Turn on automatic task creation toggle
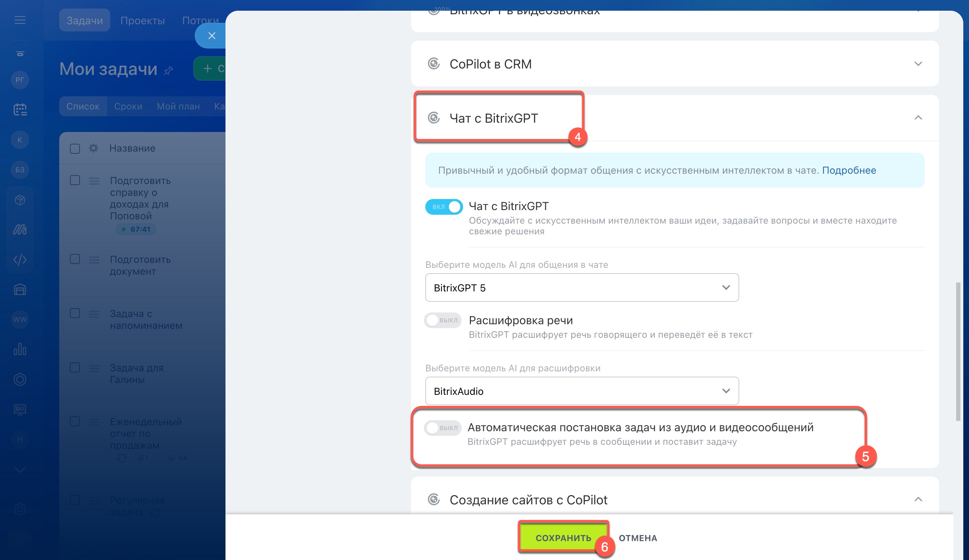 pos(443,428)
